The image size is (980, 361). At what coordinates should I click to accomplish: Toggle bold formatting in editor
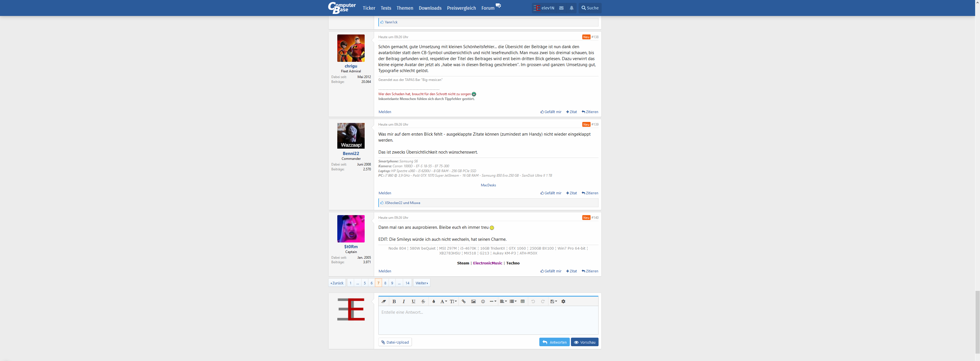pos(394,301)
